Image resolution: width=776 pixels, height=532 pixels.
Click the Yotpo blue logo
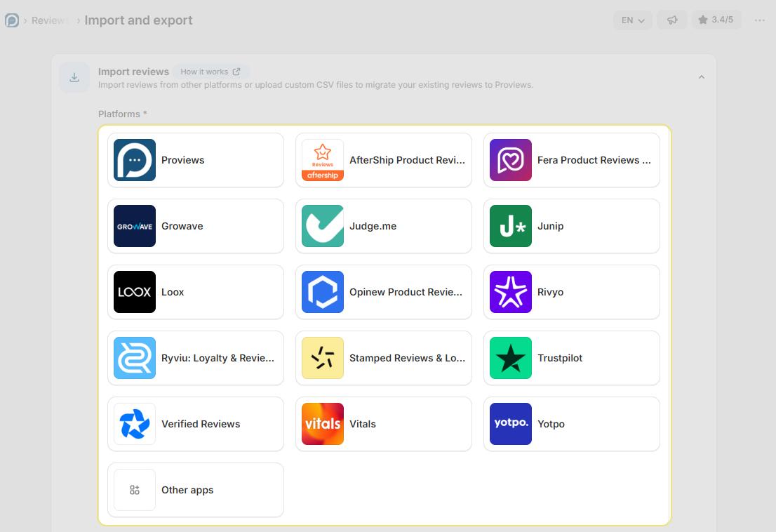[511, 424]
